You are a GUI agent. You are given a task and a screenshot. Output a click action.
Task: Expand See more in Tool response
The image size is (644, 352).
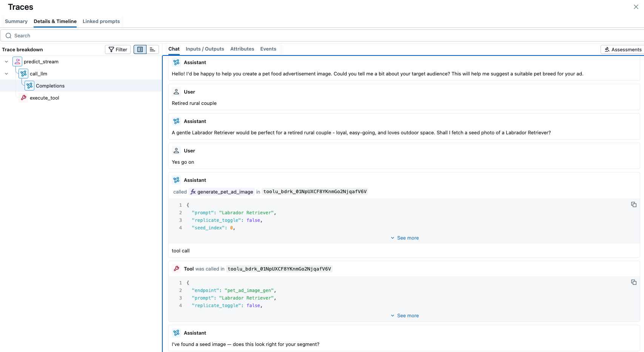pyautogui.click(x=404, y=316)
